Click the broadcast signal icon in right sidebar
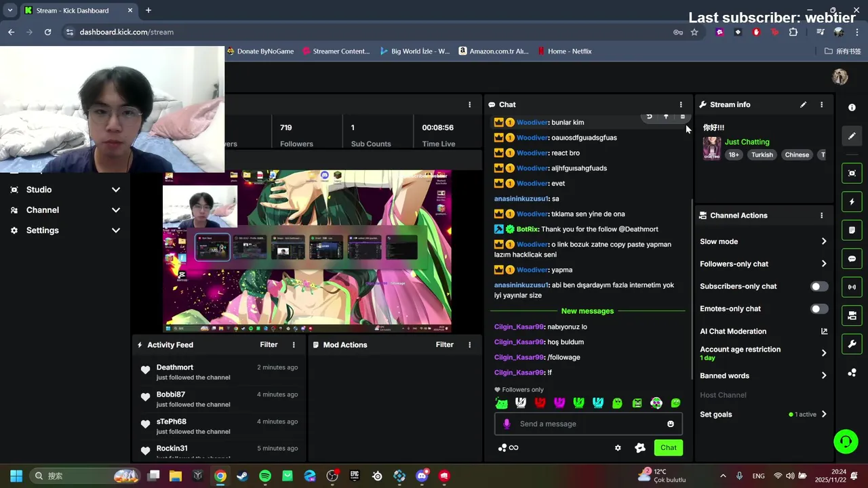Screen dimensions: 868x488 (852, 287)
